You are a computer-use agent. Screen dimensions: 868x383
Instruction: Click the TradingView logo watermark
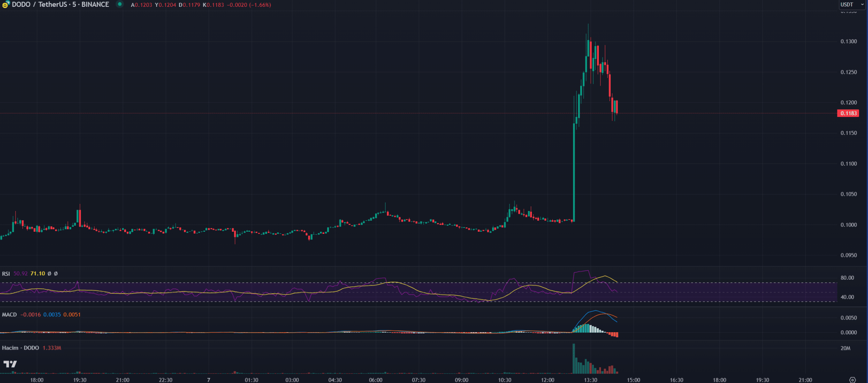pyautogui.click(x=10, y=364)
